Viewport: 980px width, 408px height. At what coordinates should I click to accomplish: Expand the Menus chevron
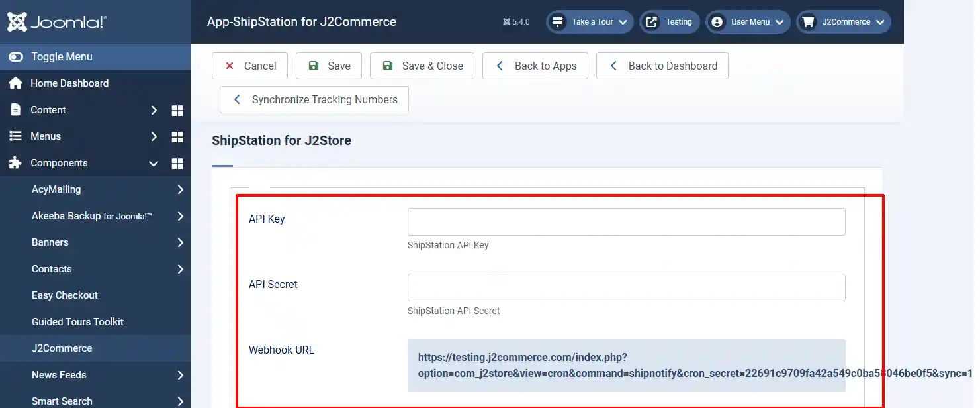pos(154,136)
